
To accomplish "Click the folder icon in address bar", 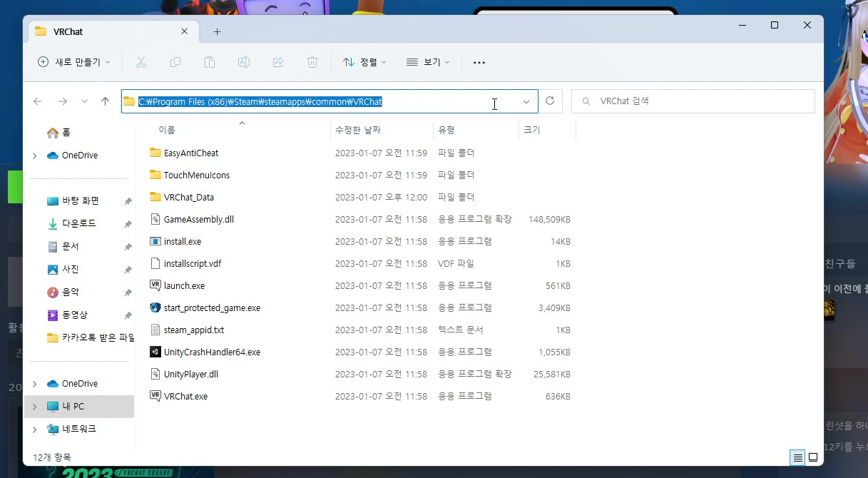I will [x=129, y=101].
